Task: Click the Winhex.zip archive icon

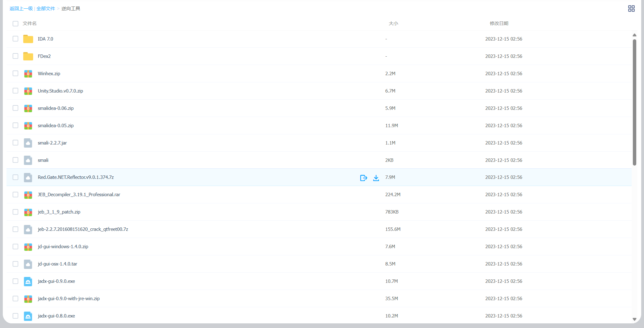Action: (28, 74)
